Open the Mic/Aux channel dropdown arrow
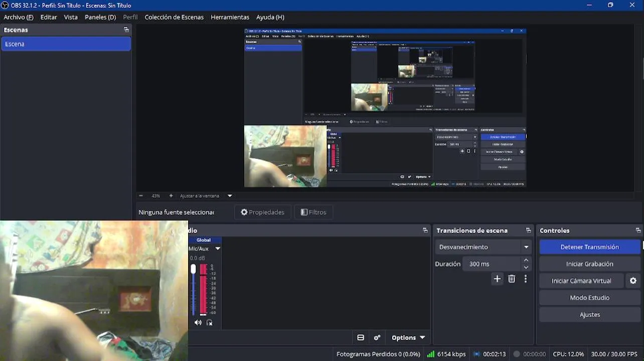644x361 pixels. [x=218, y=249]
